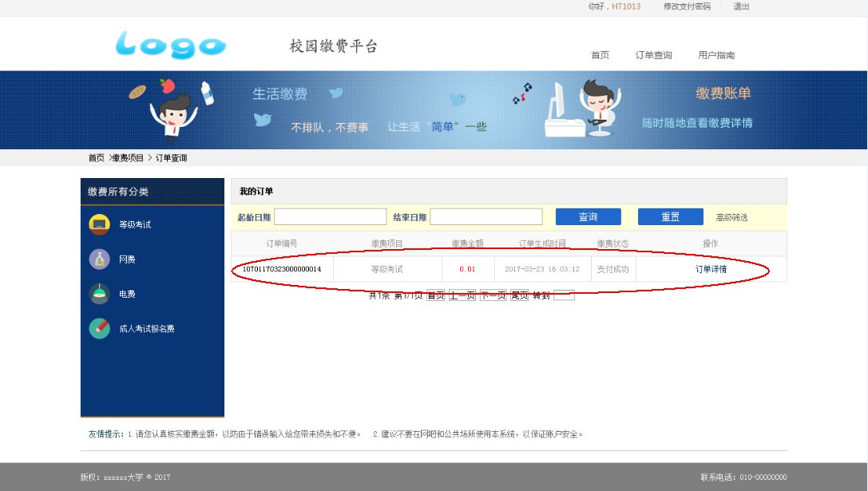Click the 成人考试报名费 pencil icon

pos(99,328)
